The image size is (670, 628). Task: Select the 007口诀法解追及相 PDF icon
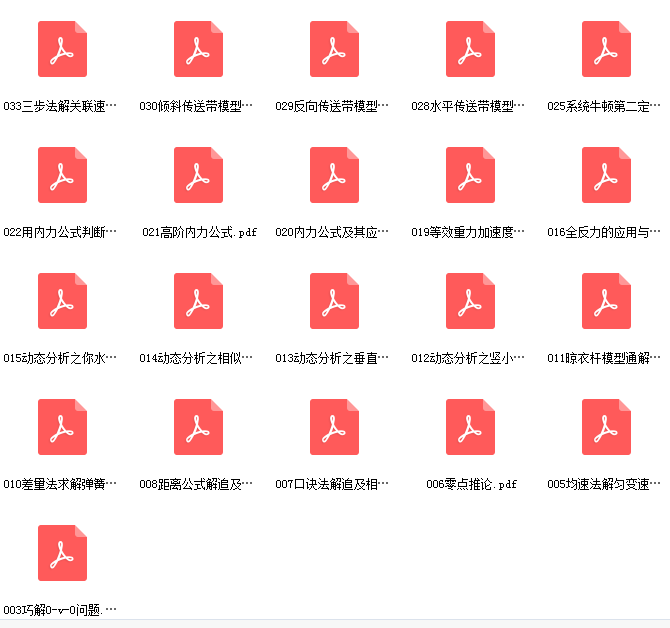334,427
